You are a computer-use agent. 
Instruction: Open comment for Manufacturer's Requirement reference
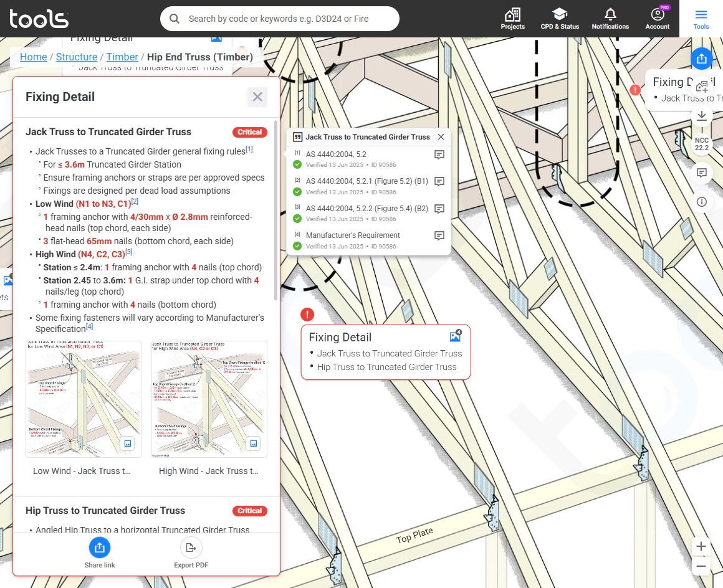coord(439,235)
